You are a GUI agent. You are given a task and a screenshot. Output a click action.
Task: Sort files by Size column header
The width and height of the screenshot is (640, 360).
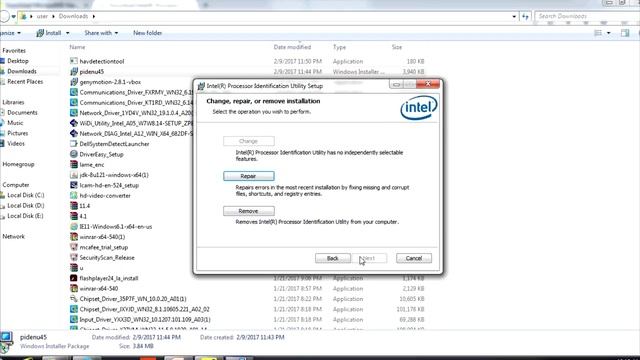397,47
